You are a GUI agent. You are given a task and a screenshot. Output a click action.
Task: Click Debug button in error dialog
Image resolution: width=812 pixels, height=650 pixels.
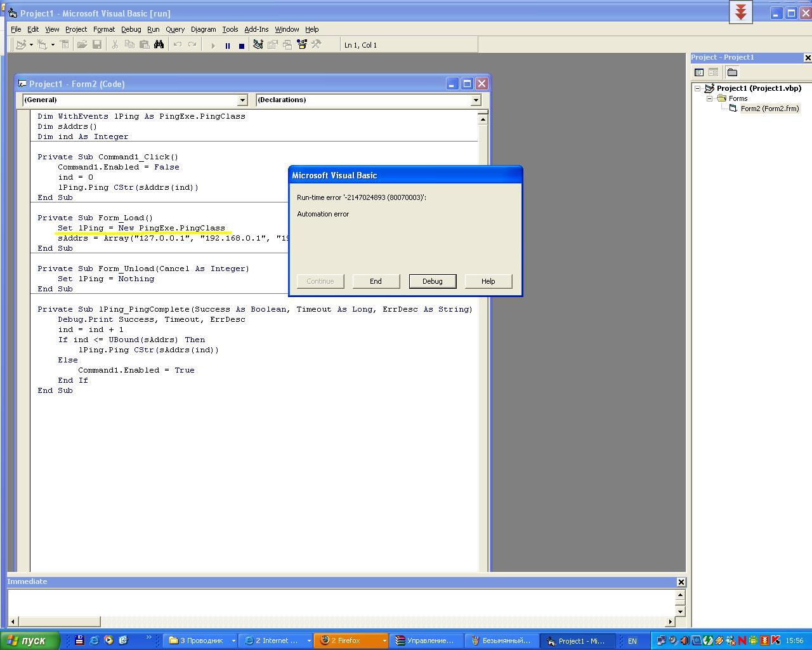click(433, 281)
